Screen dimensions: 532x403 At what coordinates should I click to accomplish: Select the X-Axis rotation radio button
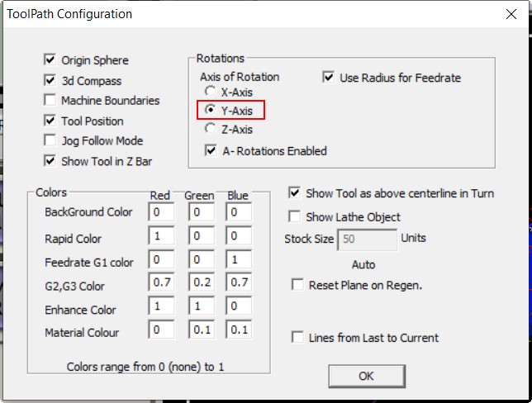(211, 92)
